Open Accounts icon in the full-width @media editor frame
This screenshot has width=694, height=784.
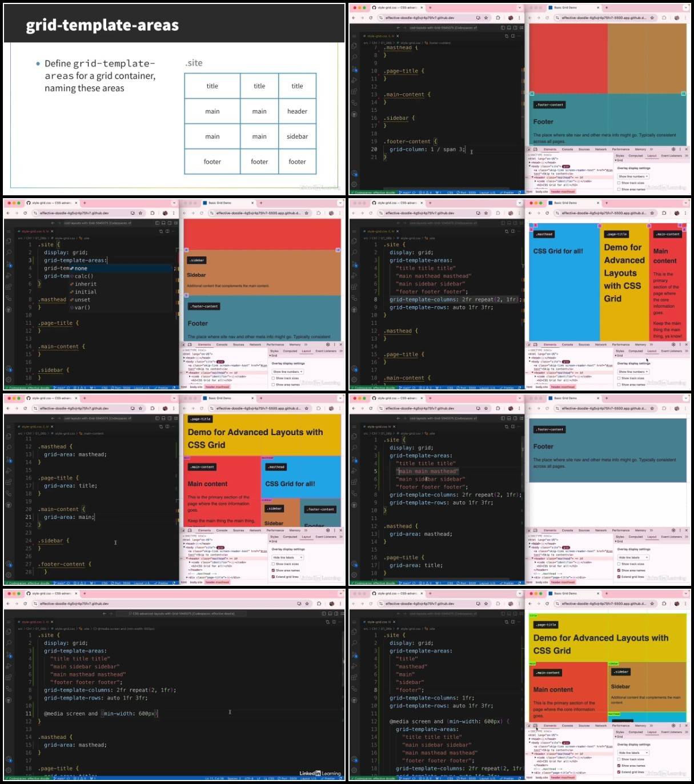[x=9, y=759]
